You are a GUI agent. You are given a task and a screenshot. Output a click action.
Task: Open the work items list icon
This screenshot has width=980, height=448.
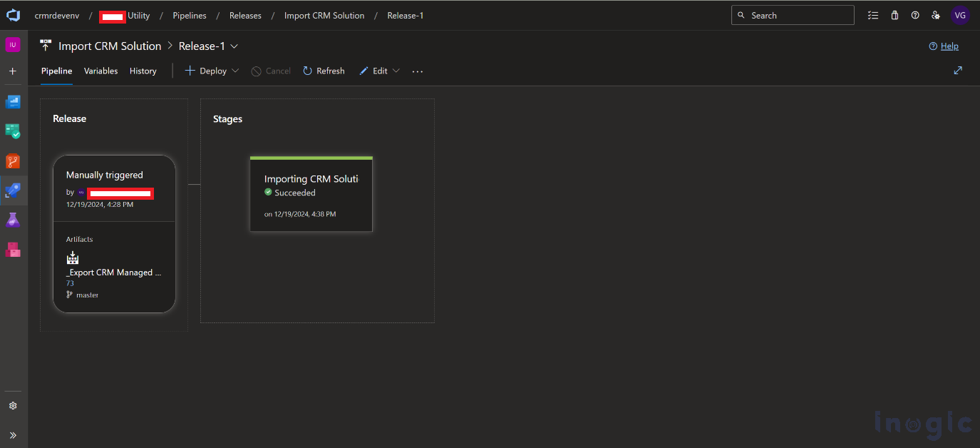coord(873,15)
